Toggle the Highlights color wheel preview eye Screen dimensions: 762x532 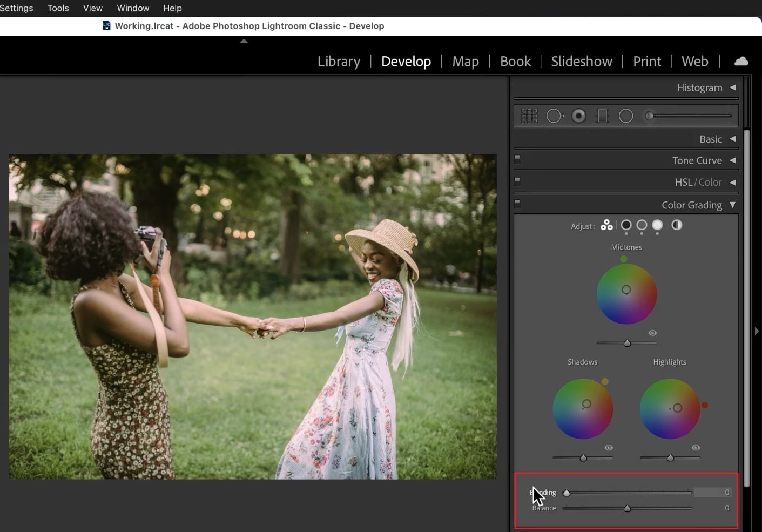[696, 447]
